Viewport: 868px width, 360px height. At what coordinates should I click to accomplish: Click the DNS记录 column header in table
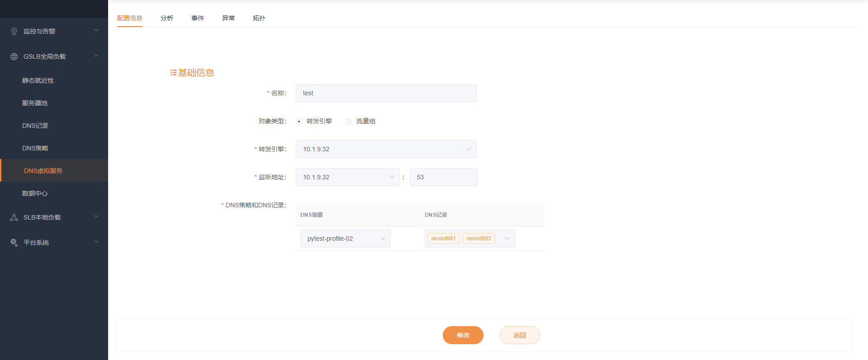(436, 215)
